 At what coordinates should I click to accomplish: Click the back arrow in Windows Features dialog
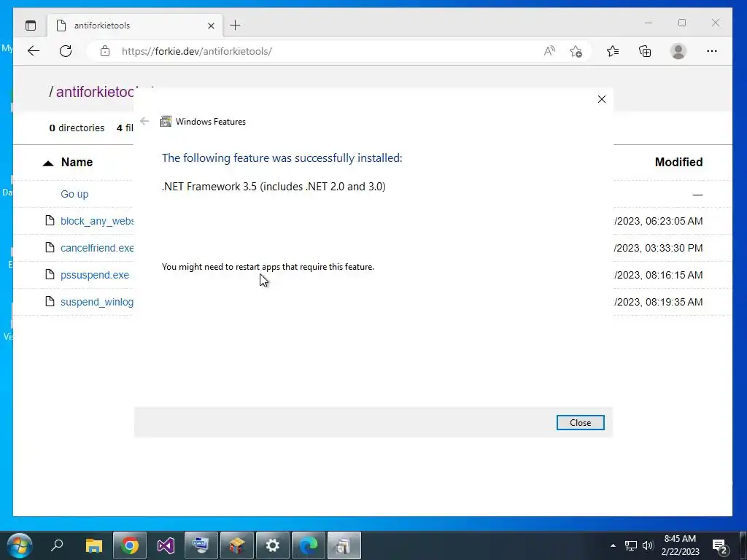coord(144,122)
